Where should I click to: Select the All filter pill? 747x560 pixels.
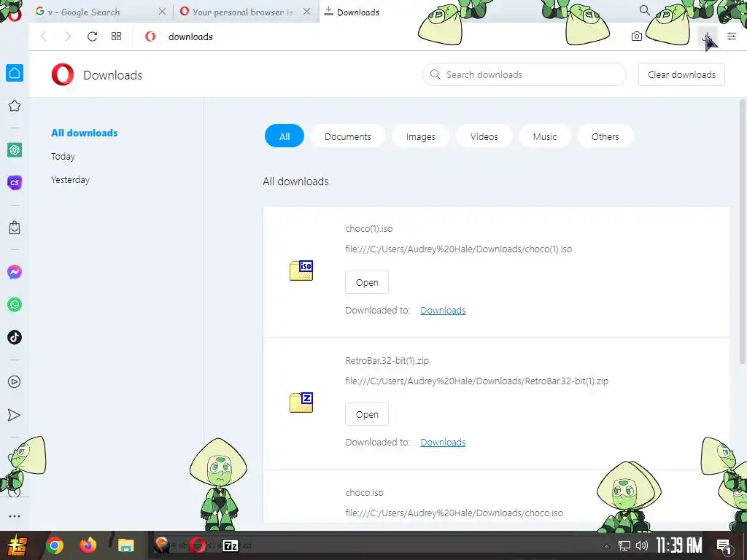click(285, 136)
